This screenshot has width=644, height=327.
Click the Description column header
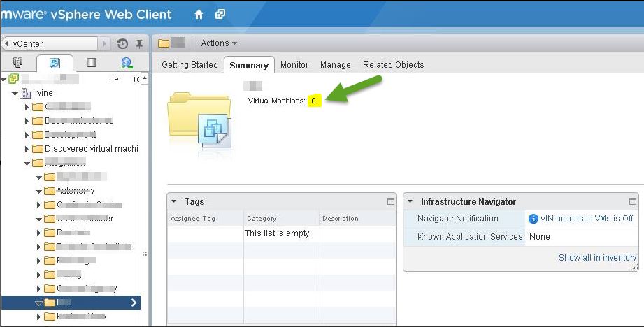point(358,219)
